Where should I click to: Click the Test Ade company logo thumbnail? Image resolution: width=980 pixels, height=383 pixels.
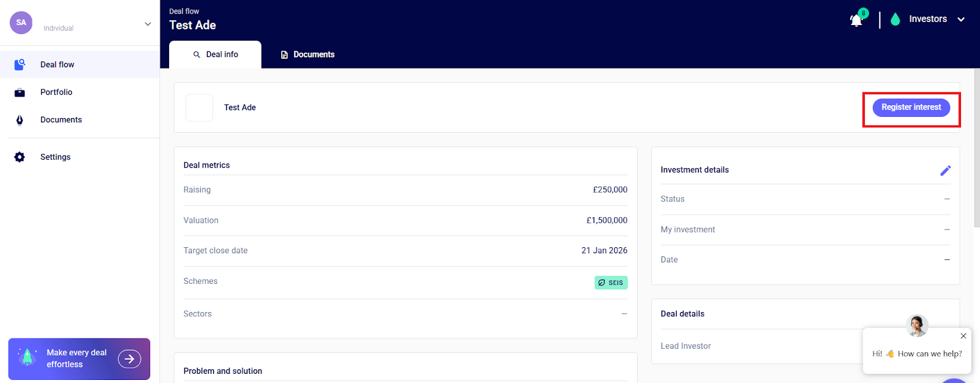[199, 108]
